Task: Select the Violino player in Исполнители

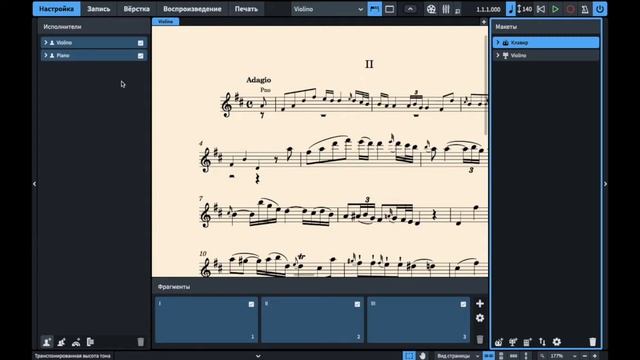Action: point(94,42)
